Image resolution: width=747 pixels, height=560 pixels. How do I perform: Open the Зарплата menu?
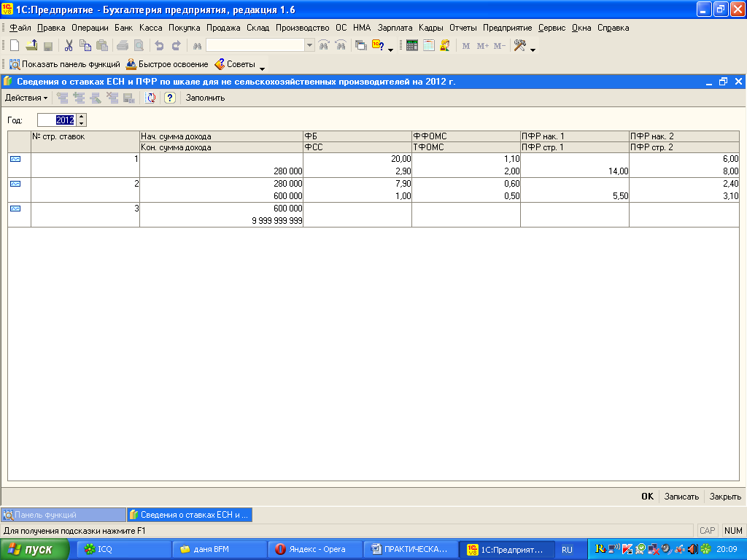click(395, 28)
